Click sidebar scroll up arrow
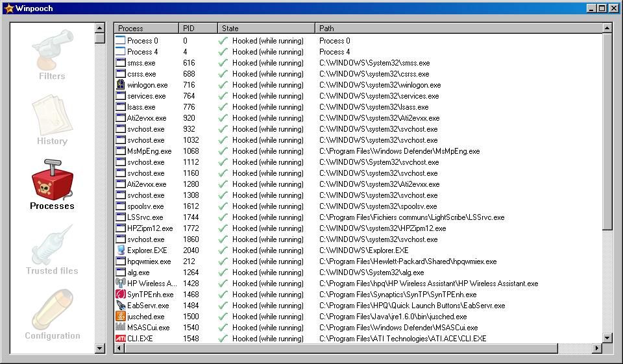This screenshot has width=623, height=364. tap(100, 28)
